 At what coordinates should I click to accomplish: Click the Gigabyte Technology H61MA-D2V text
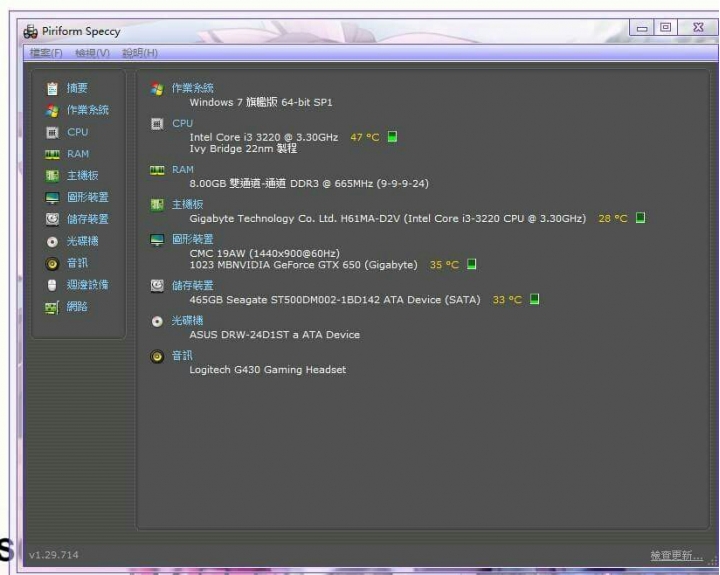[388, 218]
